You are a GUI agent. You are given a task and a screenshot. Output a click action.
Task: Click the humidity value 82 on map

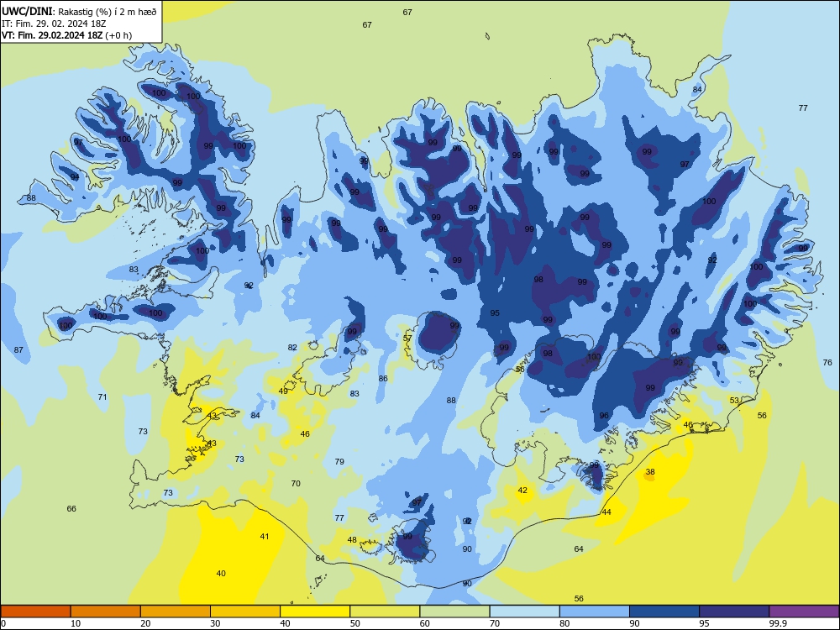pos(292,347)
